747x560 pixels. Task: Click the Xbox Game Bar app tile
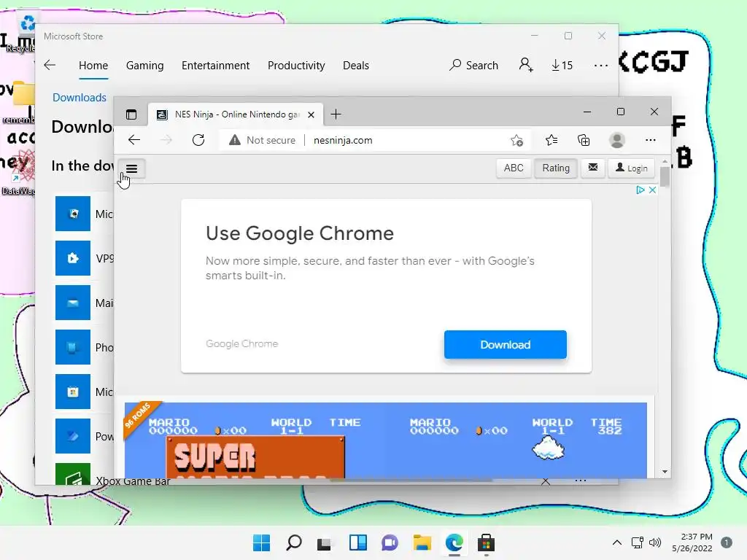(73, 474)
